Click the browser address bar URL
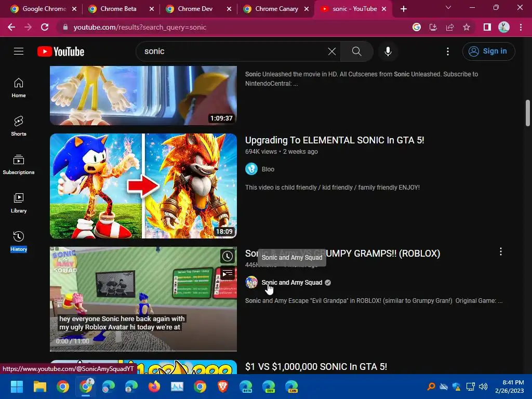This screenshot has height=399, width=532. pos(140,27)
